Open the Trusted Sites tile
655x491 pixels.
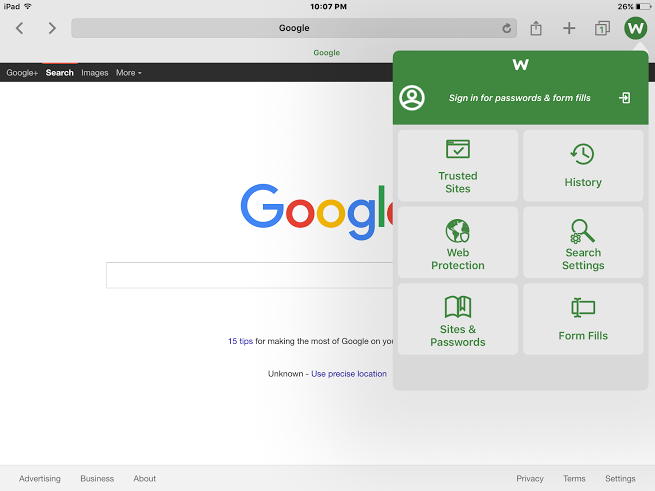[x=458, y=165]
